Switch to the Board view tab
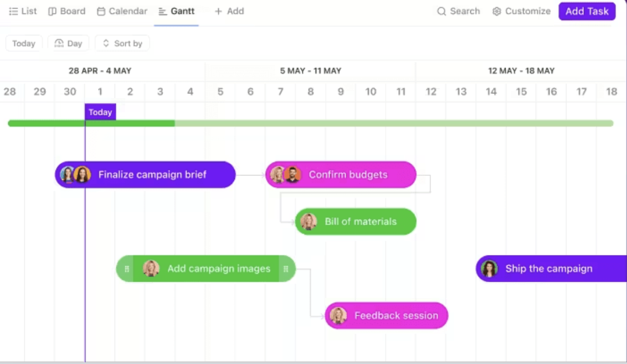Image resolution: width=627 pixels, height=364 pixels. pyautogui.click(x=67, y=11)
